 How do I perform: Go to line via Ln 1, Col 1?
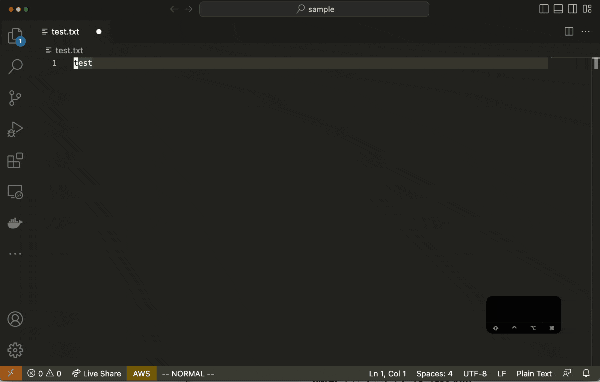(x=387, y=374)
